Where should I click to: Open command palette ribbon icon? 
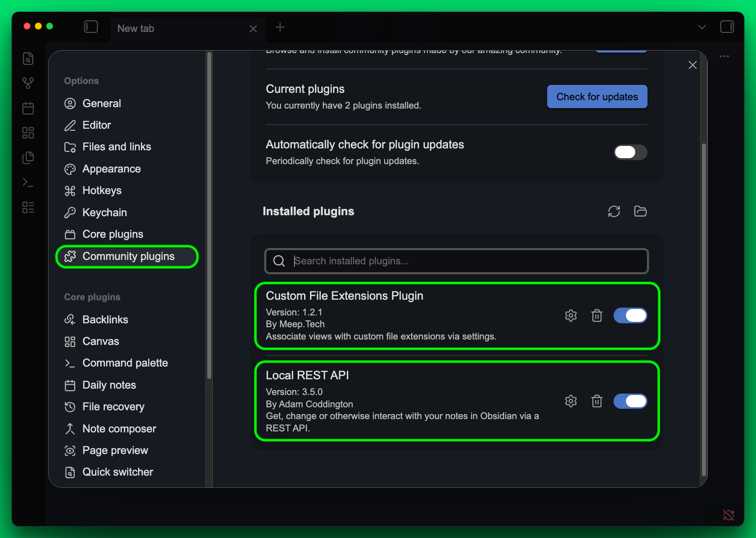pyautogui.click(x=28, y=182)
